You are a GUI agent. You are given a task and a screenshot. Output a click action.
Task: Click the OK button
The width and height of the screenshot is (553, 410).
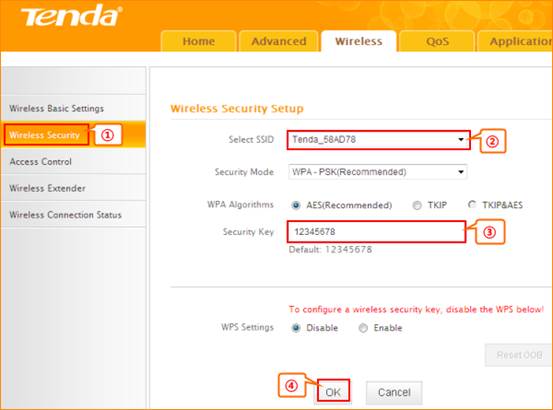point(333,392)
